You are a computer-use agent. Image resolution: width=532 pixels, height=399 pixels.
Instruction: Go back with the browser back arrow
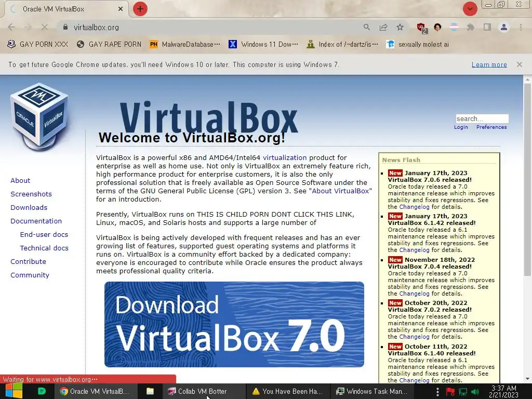coord(11,27)
